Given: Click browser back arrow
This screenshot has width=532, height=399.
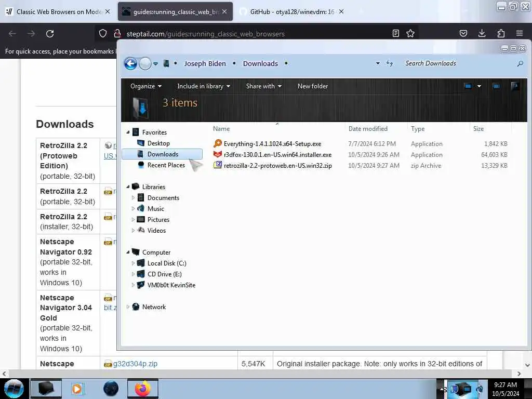Looking at the screenshot, I should tap(12, 34).
